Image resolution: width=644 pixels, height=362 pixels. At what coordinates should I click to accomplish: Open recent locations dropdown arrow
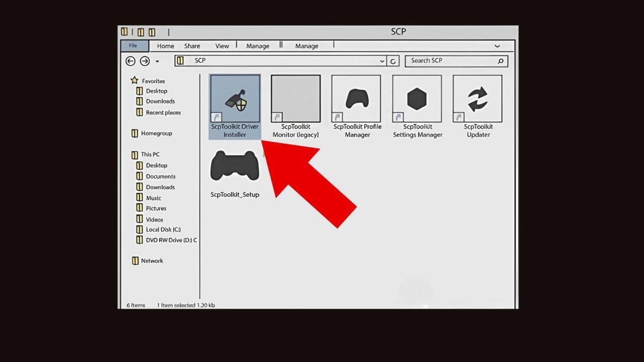157,62
